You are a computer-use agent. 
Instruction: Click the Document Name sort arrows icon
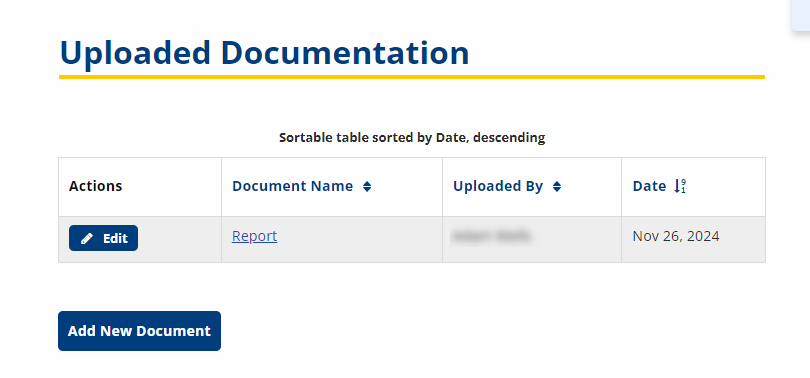click(x=367, y=187)
